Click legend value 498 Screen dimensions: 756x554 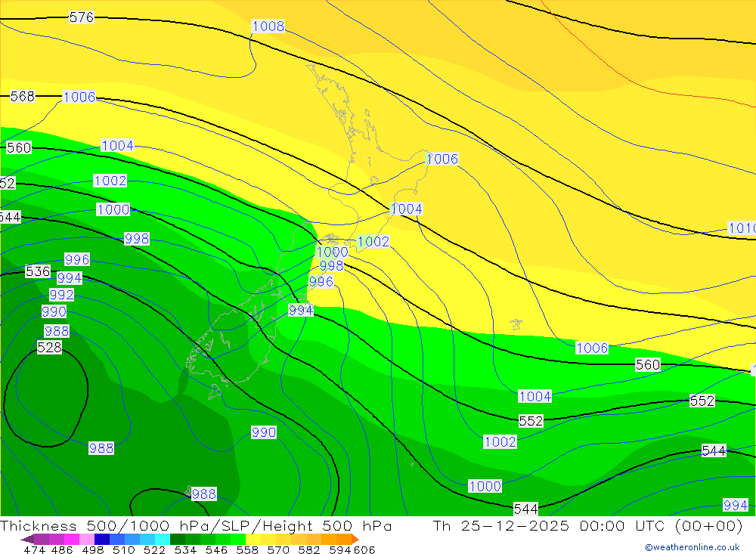click(93, 550)
